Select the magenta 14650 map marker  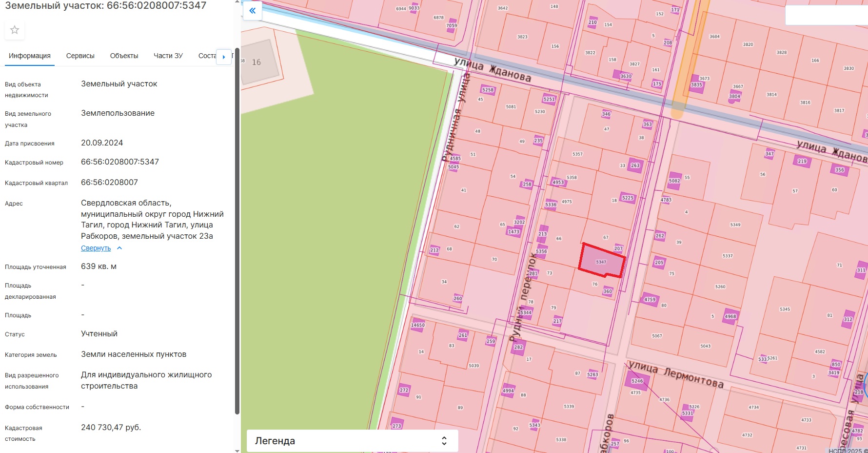click(418, 325)
